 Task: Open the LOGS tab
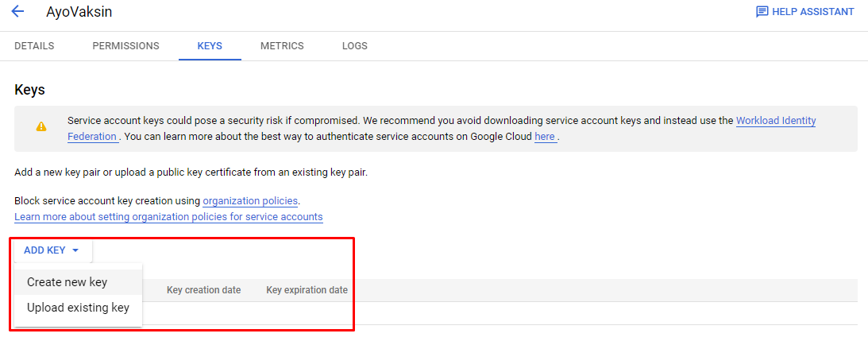[x=355, y=46]
